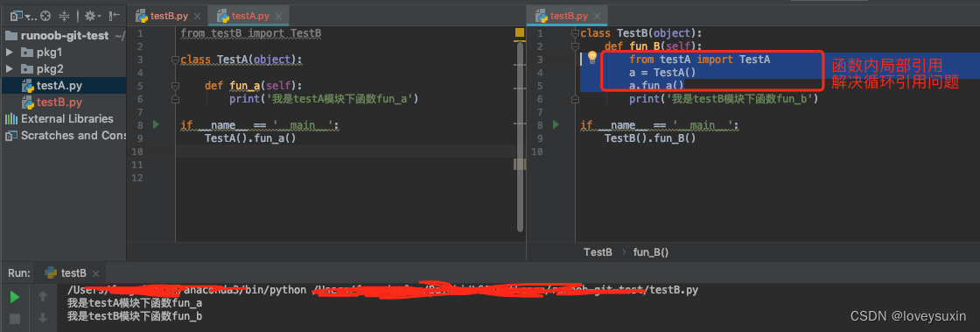Viewport: 980px width, 332px height.
Task: Click the 'a = TestA()' line
Action: point(662,73)
